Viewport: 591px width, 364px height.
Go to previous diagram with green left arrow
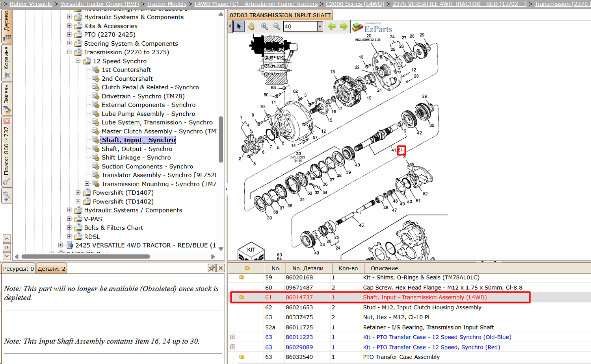(x=332, y=26)
